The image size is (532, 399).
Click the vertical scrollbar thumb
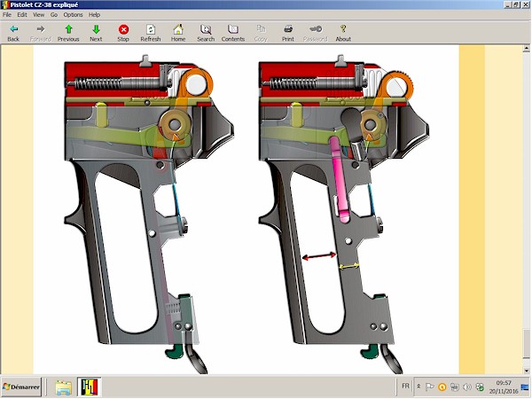click(526, 344)
